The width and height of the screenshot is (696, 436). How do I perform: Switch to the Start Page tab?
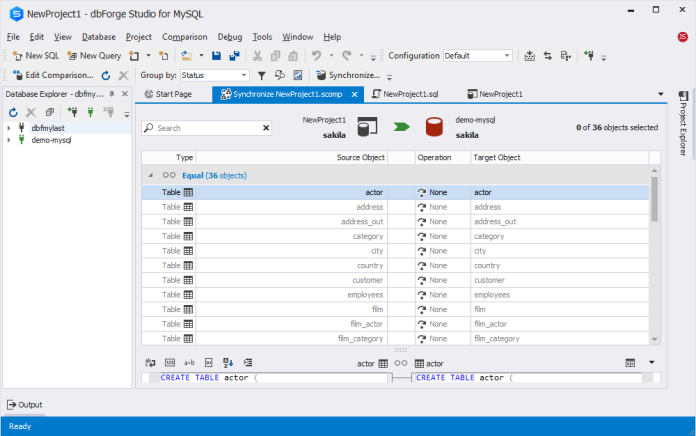click(169, 94)
